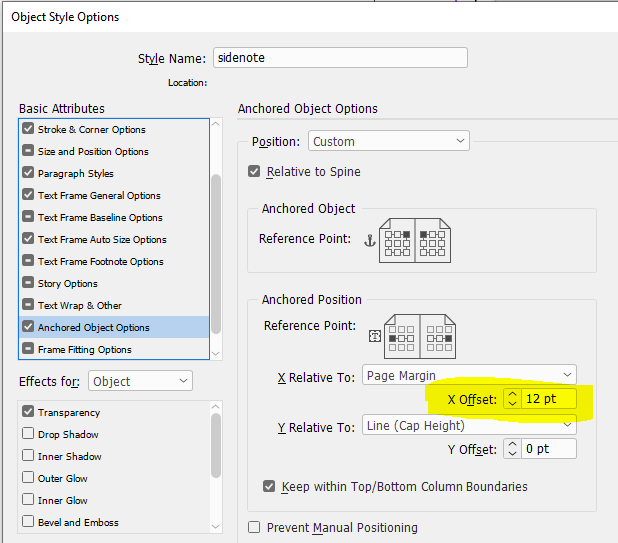Toggle Text Frame Footnote Options checkbox
This screenshot has width=618, height=543.
(x=28, y=260)
